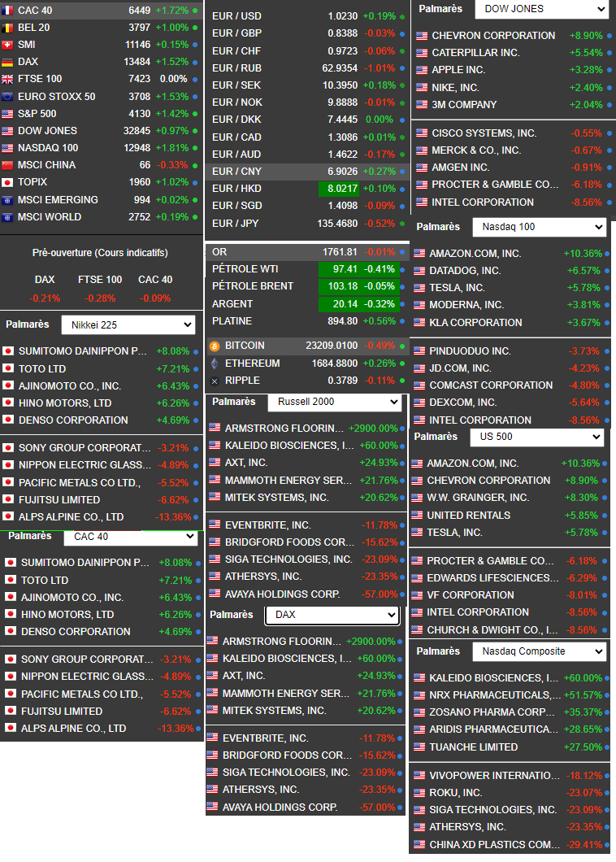The height and width of the screenshot is (862, 616).
Task: Open UNITED RENTALS stock page
Action: pyautogui.click(x=469, y=515)
